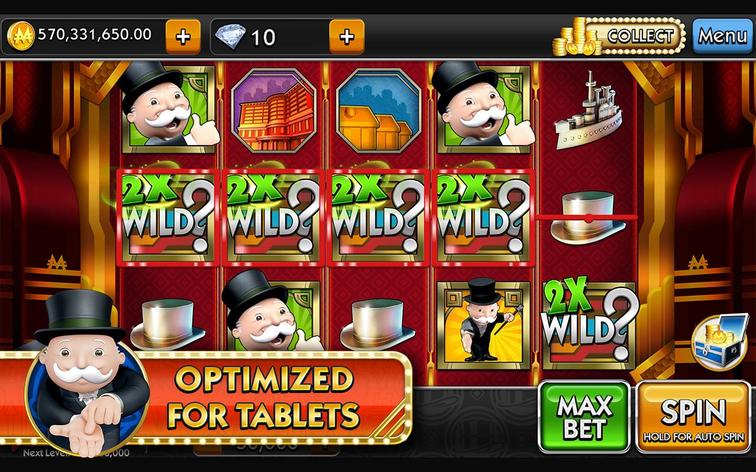Click Mr. Monopoly with cane symbol
The height and width of the screenshot is (472, 756).
(x=483, y=325)
